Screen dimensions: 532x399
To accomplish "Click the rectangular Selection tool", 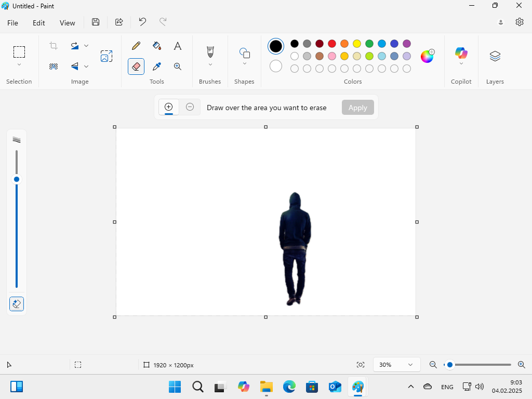I will 19,52.
